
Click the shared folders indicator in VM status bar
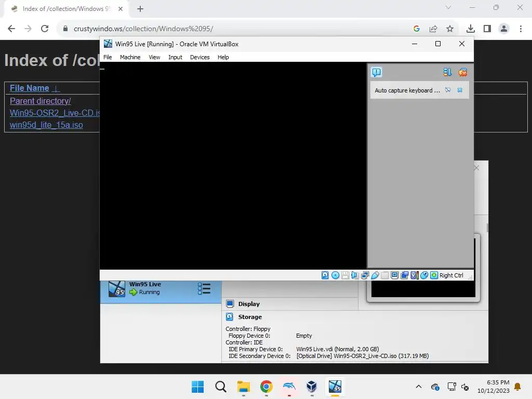[x=385, y=275]
